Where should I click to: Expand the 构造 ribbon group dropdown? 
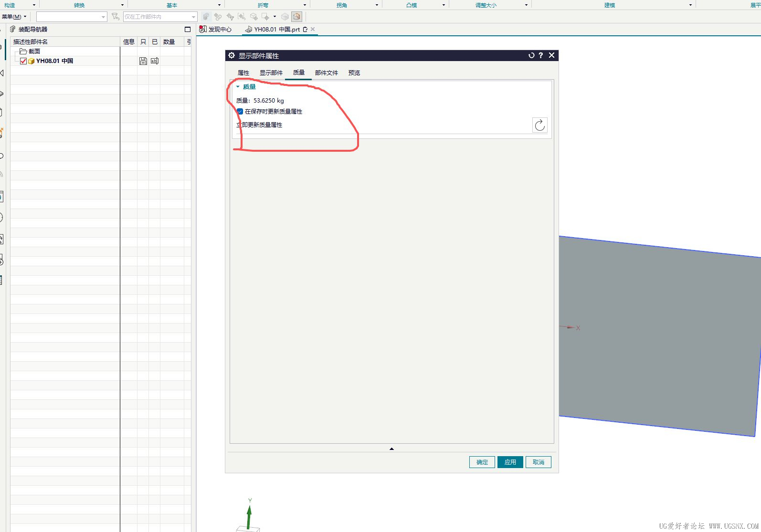click(34, 5)
